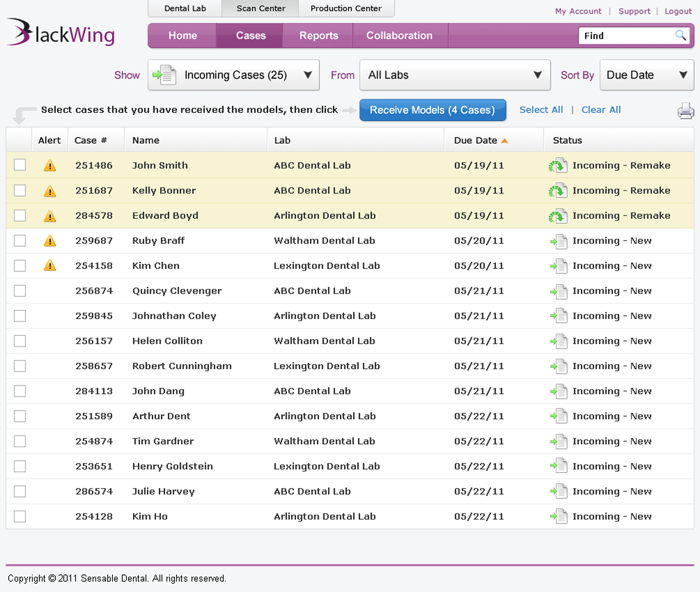
Task: Expand the All Labs dropdown
Action: (455, 75)
